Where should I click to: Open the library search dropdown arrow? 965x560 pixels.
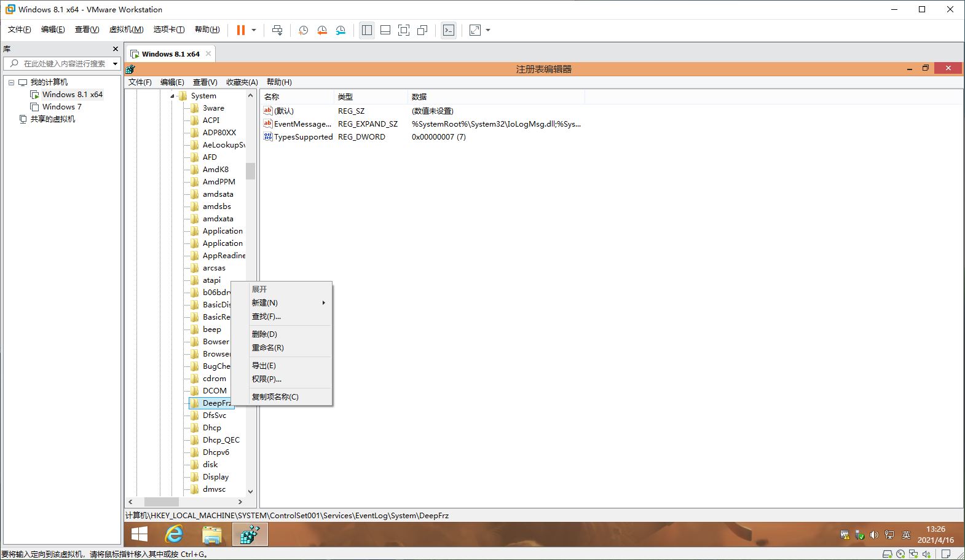coord(115,63)
